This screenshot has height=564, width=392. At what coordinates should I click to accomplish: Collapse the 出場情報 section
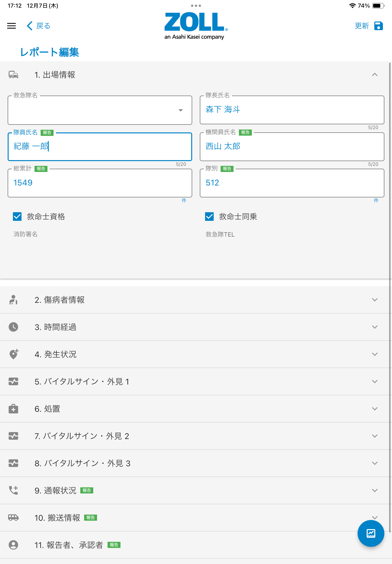point(375,75)
